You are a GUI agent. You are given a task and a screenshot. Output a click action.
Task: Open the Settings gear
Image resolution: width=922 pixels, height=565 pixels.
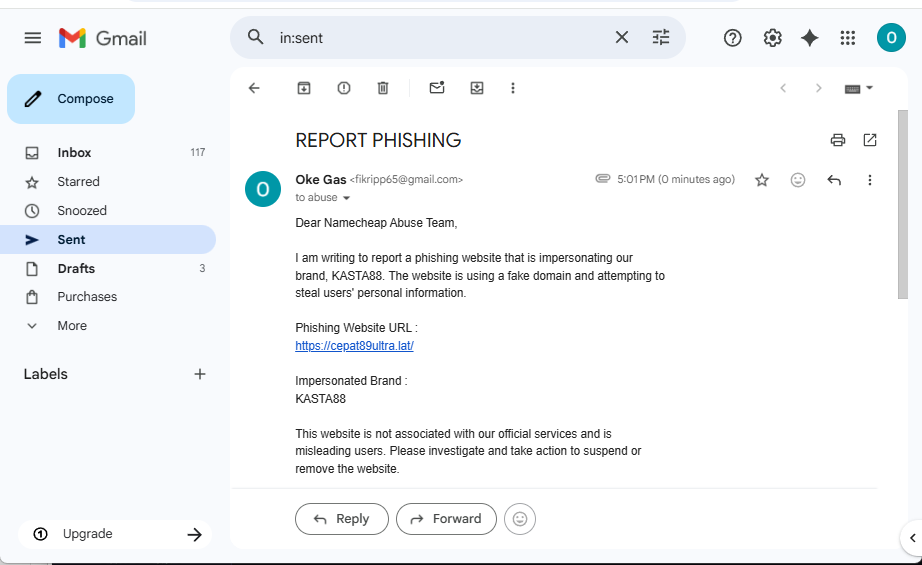(772, 38)
